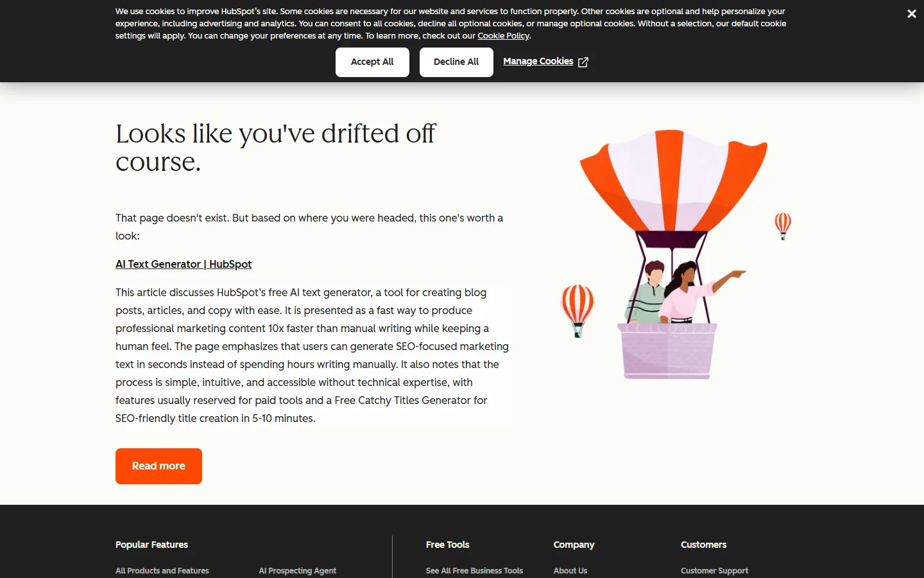The image size is (924, 578).
Task: Click the Free Tools footer heading
Action: click(447, 545)
